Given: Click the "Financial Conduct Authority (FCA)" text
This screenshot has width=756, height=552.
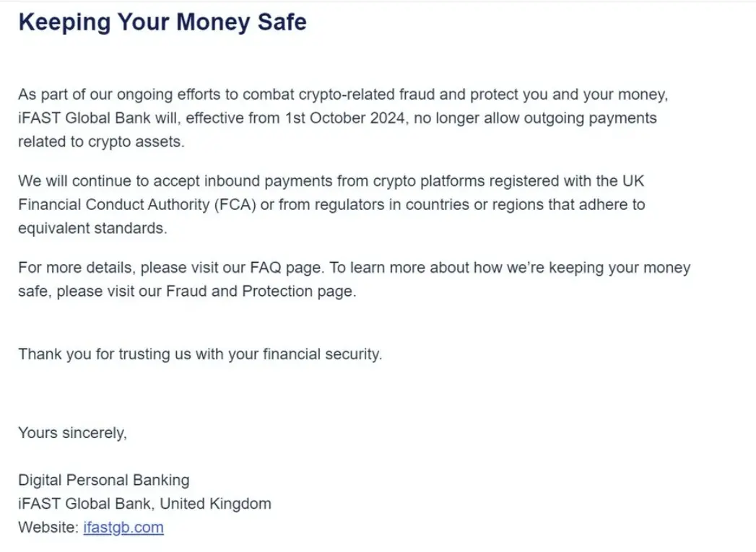Looking at the screenshot, I should 136,205.
